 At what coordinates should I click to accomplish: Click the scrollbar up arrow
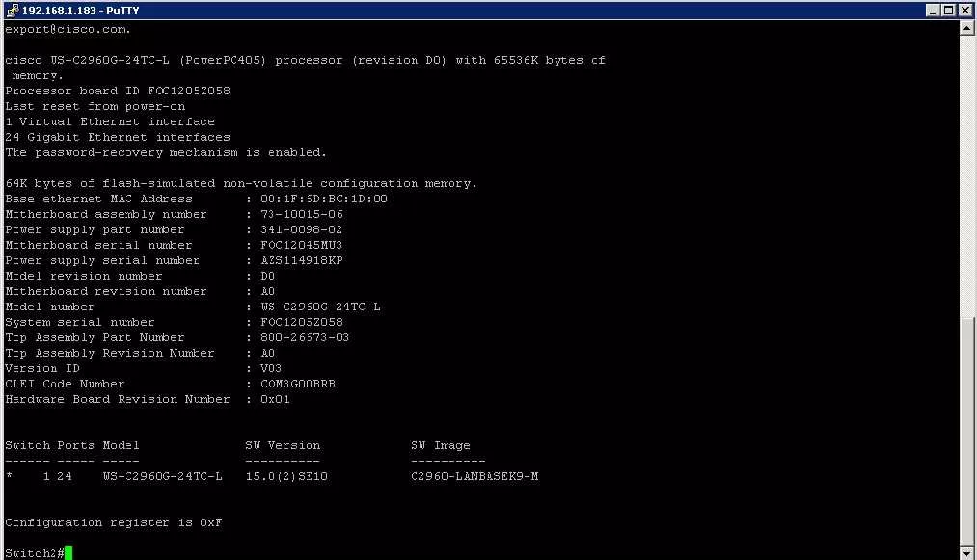click(x=966, y=28)
